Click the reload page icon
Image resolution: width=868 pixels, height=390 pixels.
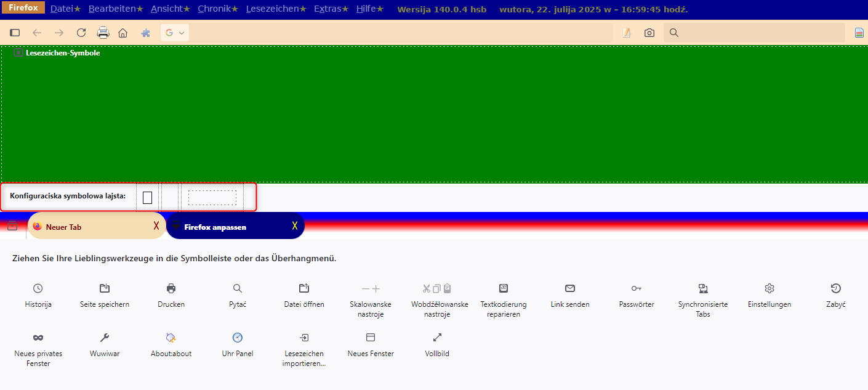point(81,33)
